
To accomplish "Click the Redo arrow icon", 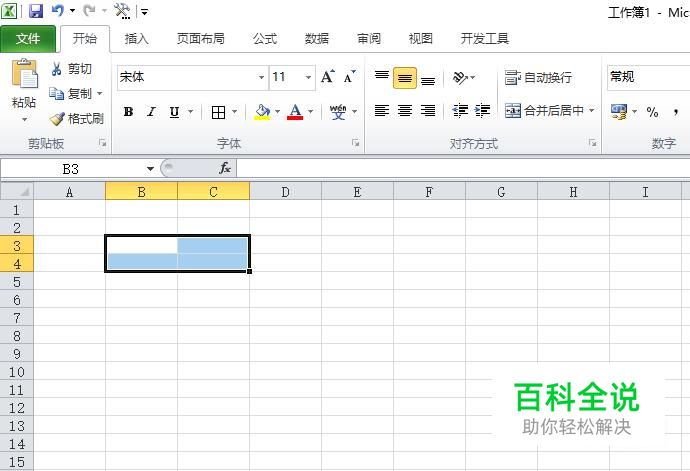I will 89,10.
